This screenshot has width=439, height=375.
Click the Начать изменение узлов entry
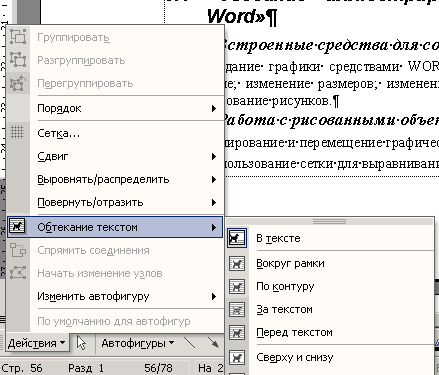pos(115,273)
